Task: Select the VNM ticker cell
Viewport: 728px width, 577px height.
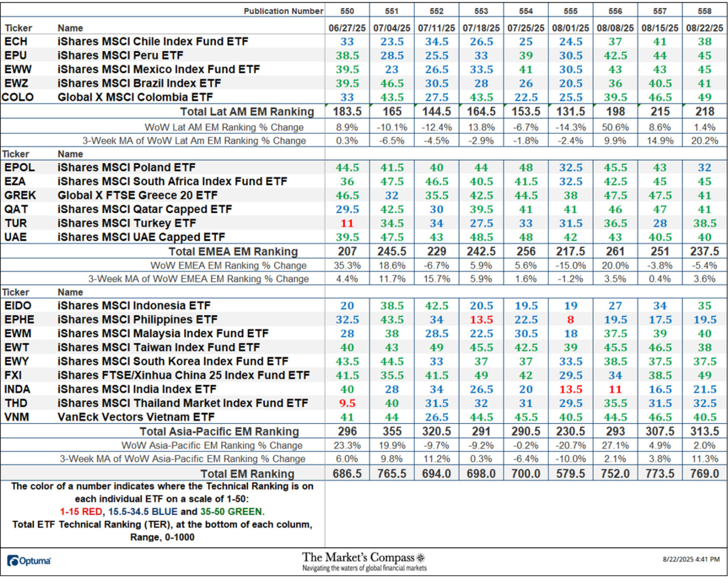Action: click(17, 417)
